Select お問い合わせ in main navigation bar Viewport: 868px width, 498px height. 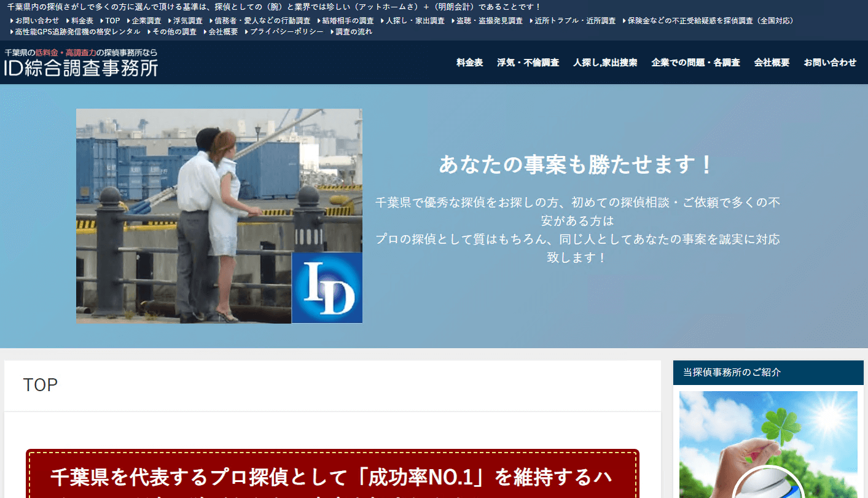tap(830, 63)
